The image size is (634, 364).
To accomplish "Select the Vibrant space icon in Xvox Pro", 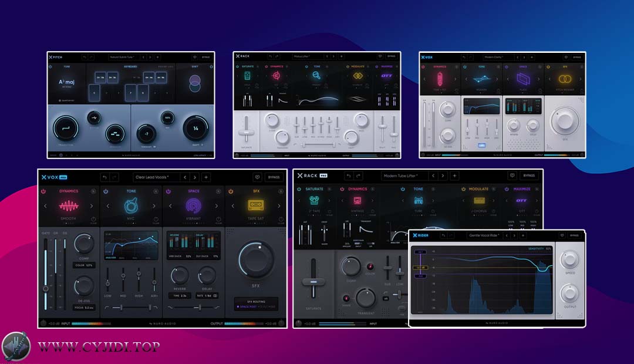I will 193,205.
